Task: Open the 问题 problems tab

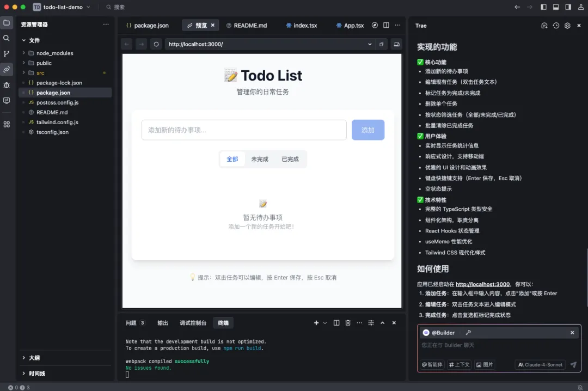Action: click(x=135, y=323)
